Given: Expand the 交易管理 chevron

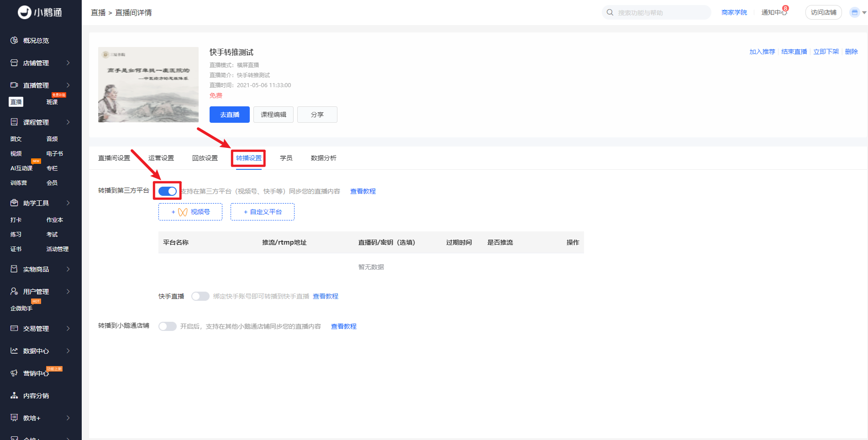Looking at the screenshot, I should pyautogui.click(x=68, y=329).
